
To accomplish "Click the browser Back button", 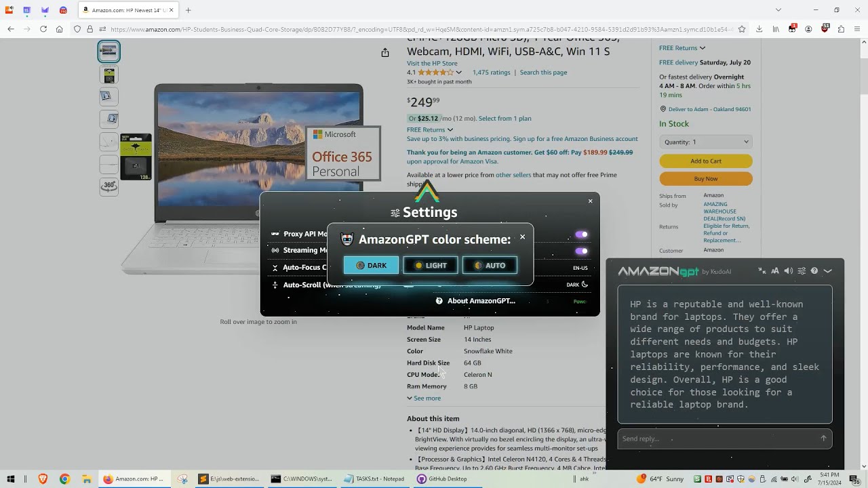I will (11, 29).
